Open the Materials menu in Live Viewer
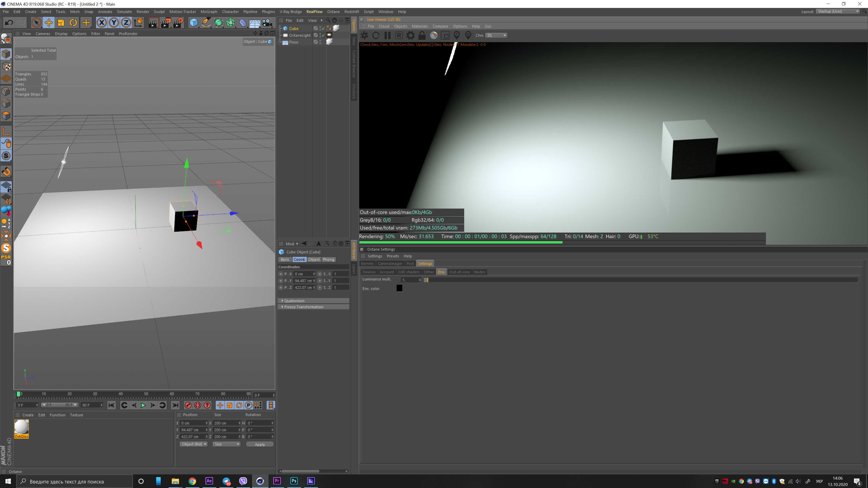This screenshot has height=488, width=868. pyautogui.click(x=420, y=26)
